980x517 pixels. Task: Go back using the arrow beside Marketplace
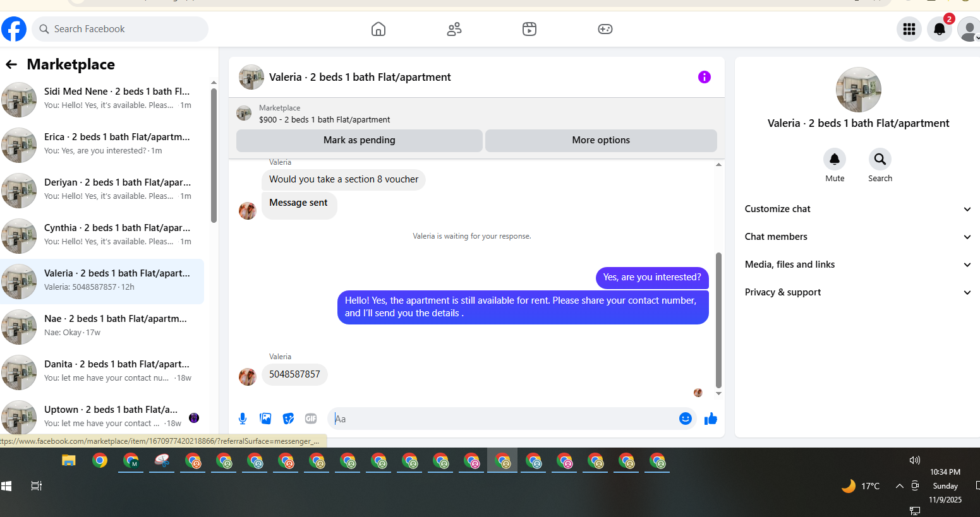point(11,64)
